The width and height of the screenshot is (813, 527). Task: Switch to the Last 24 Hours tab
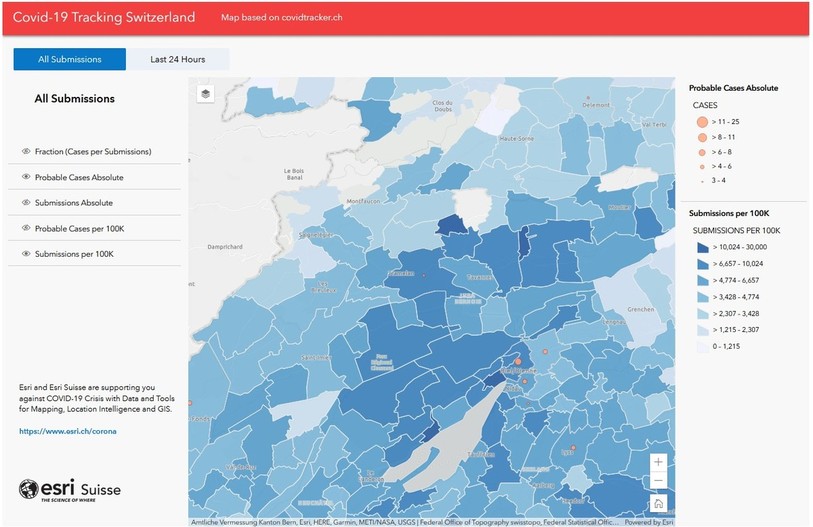coord(177,59)
